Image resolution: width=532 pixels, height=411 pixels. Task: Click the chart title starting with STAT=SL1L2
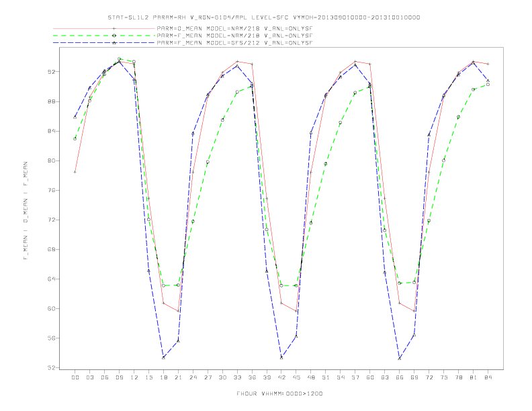264,17
